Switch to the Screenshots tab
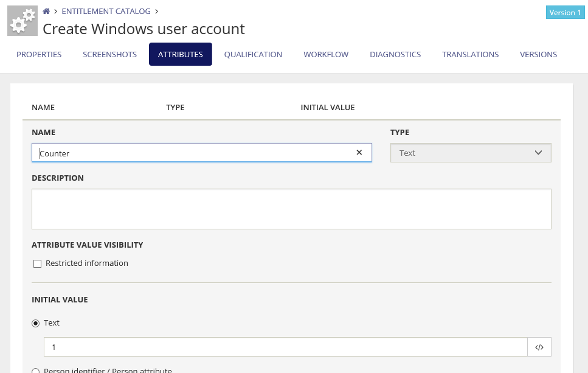This screenshot has height=373, width=588. pyautogui.click(x=109, y=54)
